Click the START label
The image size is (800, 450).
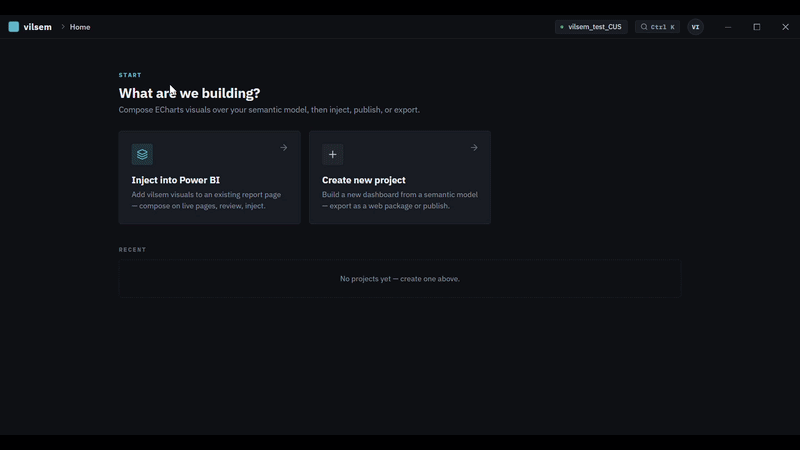pyautogui.click(x=130, y=75)
